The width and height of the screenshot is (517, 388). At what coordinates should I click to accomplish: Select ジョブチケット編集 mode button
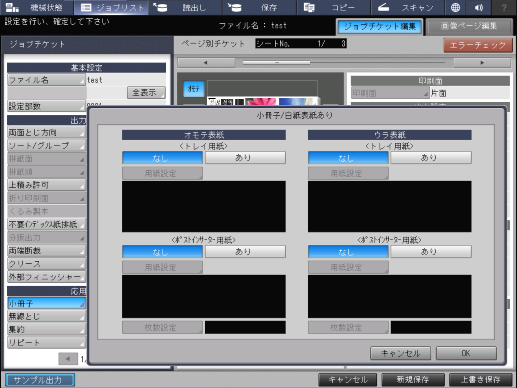tap(380, 27)
